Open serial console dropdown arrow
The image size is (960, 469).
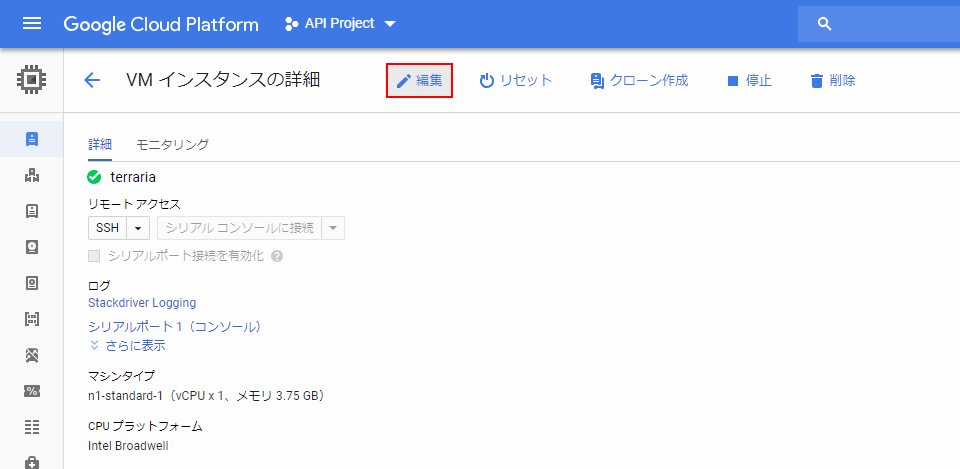[x=333, y=228]
